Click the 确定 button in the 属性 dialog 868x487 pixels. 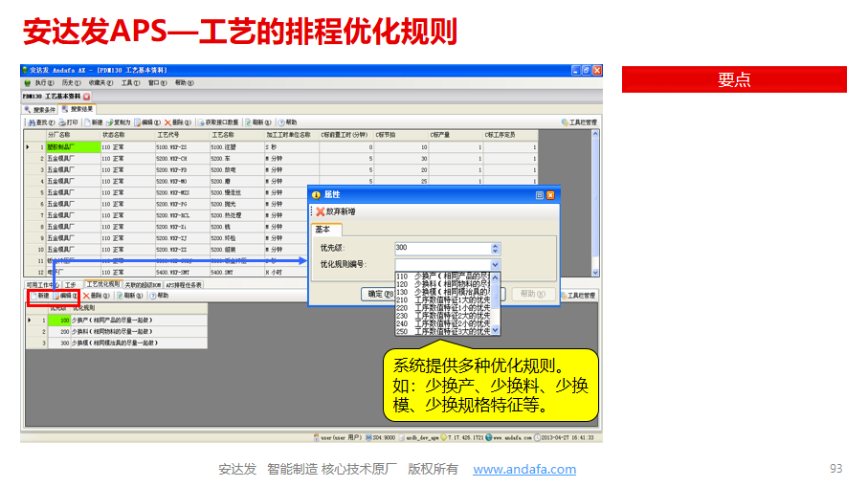(x=379, y=295)
